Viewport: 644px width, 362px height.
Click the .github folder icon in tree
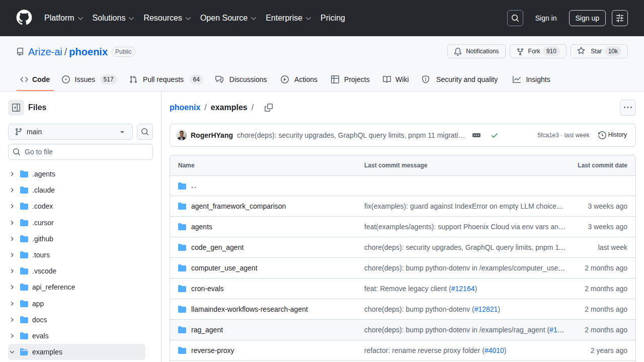coord(24,239)
